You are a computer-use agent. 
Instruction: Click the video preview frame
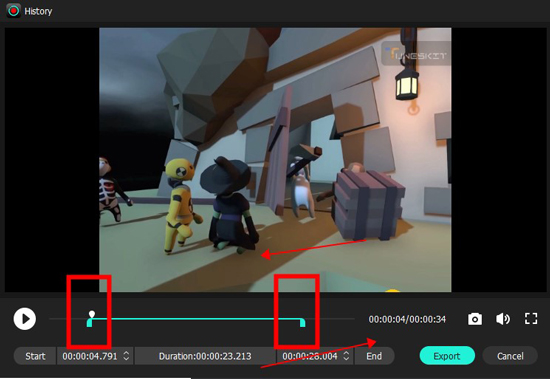[x=275, y=160]
